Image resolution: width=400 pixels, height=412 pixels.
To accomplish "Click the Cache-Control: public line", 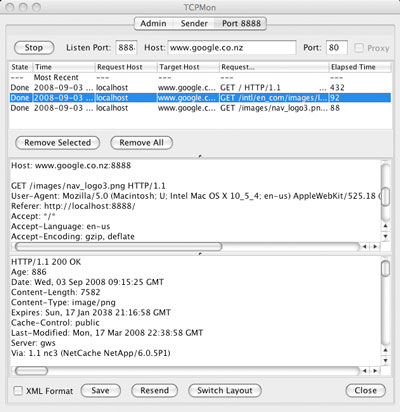I will point(55,323).
